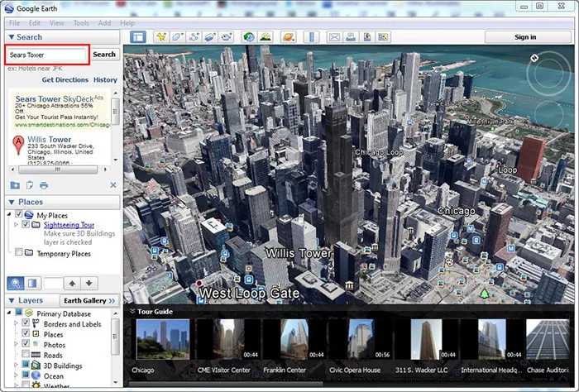Screen dimensions: 579x392
Task: Record a tour with the camera icon
Action: 226,37
